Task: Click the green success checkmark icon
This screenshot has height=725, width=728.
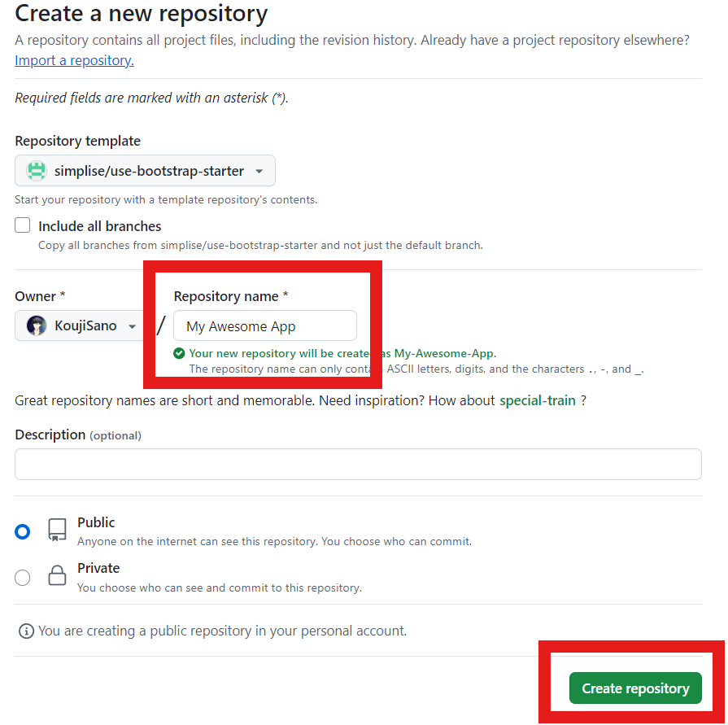Action: pyautogui.click(x=181, y=354)
